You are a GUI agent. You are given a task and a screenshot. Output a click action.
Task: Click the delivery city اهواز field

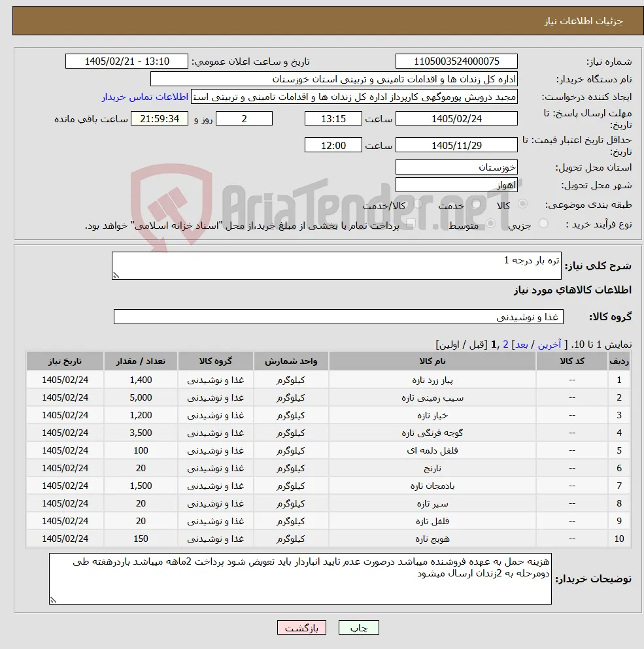(x=456, y=185)
